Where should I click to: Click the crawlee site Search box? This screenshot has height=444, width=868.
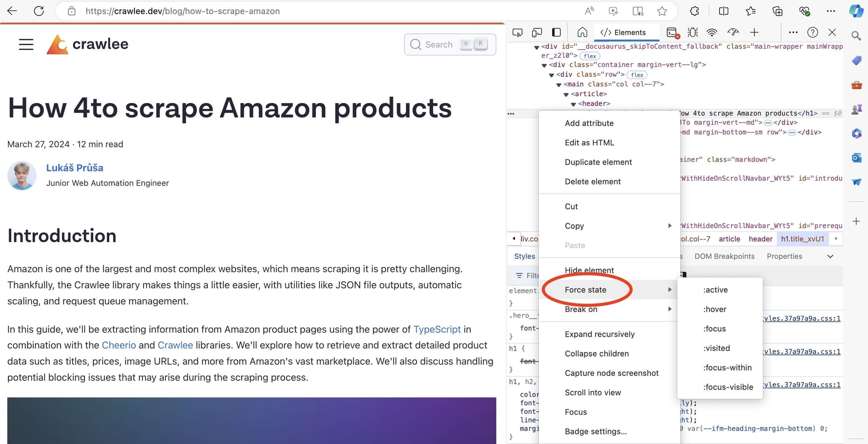[x=449, y=44]
